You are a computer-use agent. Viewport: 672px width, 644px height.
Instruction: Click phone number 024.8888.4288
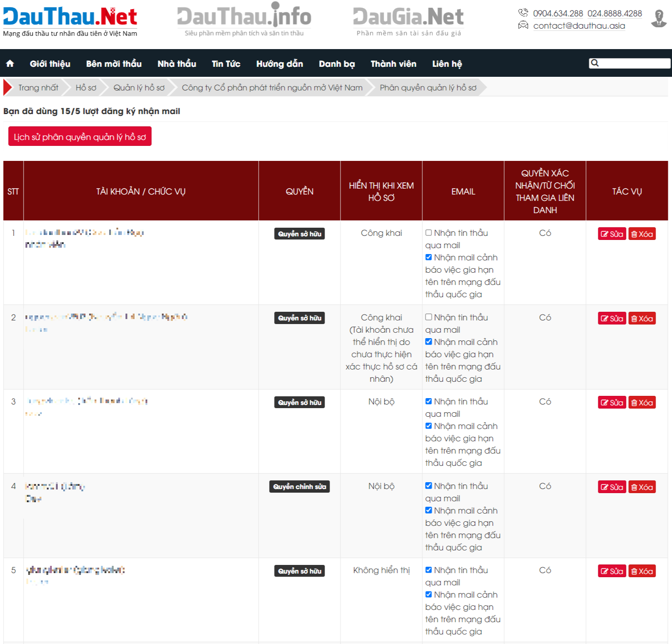[615, 14]
